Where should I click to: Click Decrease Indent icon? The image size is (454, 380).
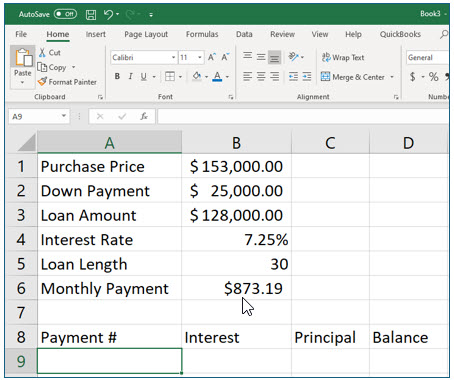click(x=293, y=77)
